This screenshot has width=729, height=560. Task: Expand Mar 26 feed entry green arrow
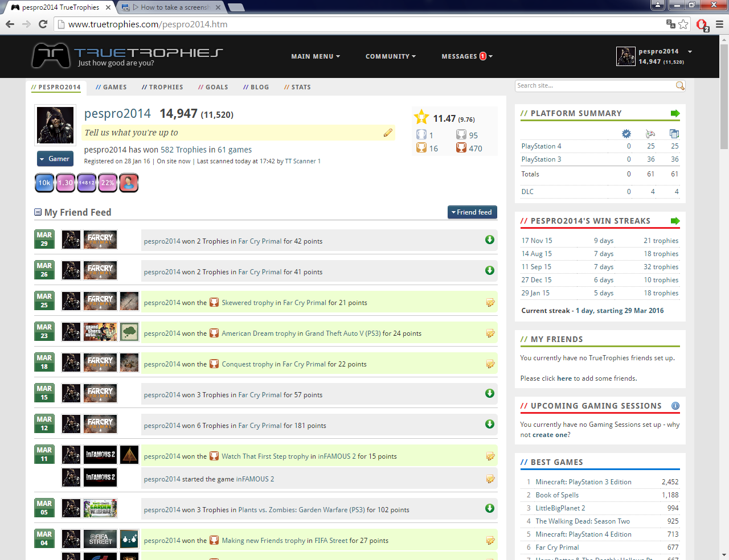[x=489, y=270]
